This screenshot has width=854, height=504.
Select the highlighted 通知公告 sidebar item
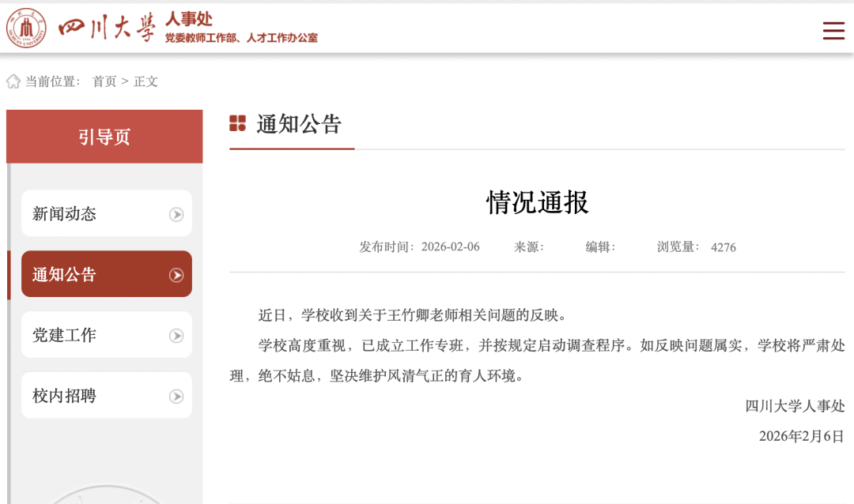pyautogui.click(x=65, y=275)
